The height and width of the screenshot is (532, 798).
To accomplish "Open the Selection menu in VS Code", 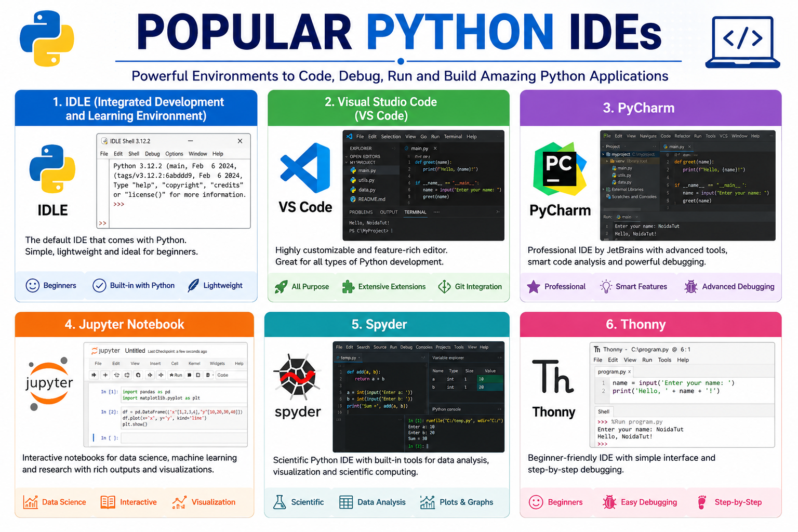I will 391,137.
